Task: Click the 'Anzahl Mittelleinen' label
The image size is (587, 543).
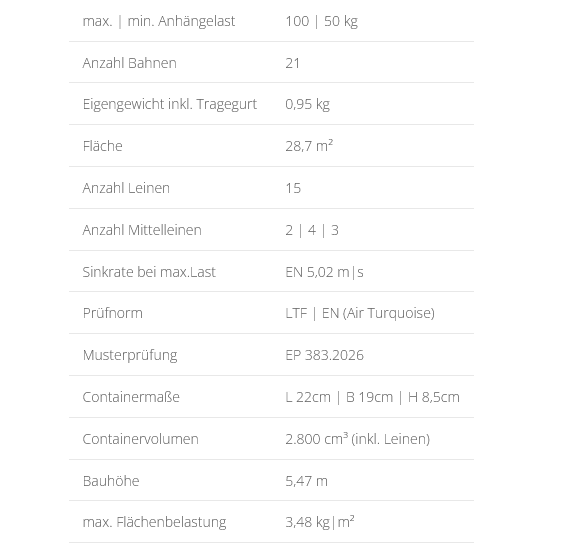Action: point(142,230)
